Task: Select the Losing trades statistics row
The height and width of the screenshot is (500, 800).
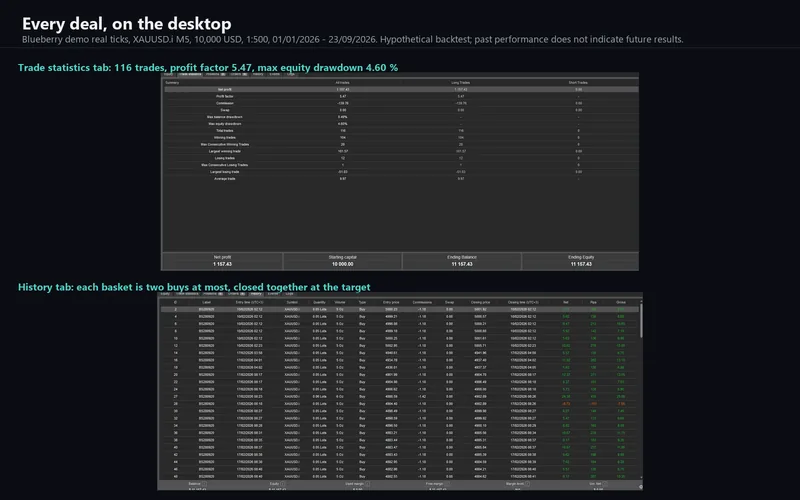Action: click(x=401, y=158)
